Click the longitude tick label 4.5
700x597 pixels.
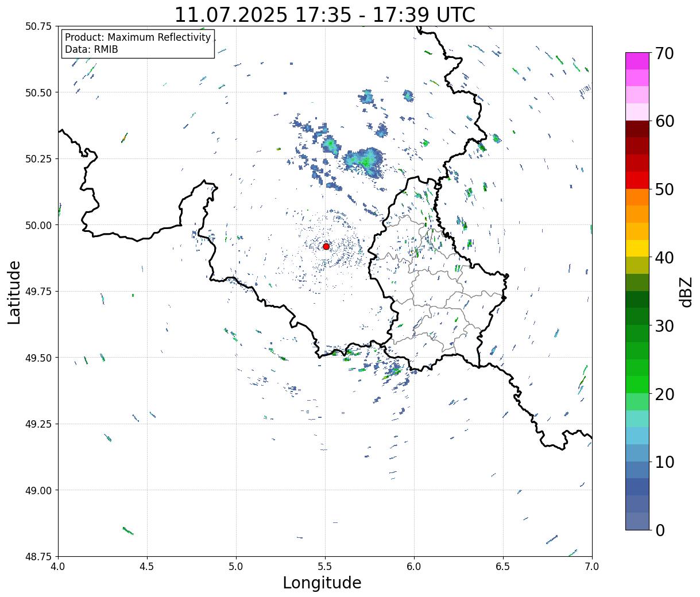click(148, 566)
